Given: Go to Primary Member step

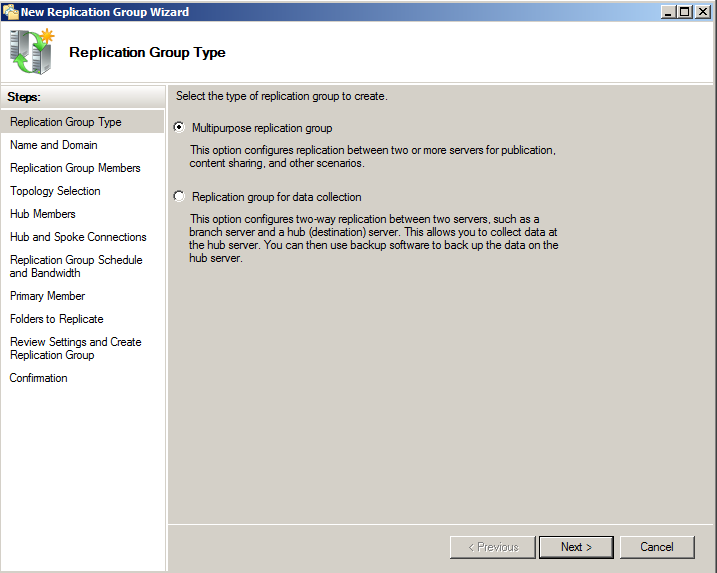Looking at the screenshot, I should pyautogui.click(x=48, y=296).
